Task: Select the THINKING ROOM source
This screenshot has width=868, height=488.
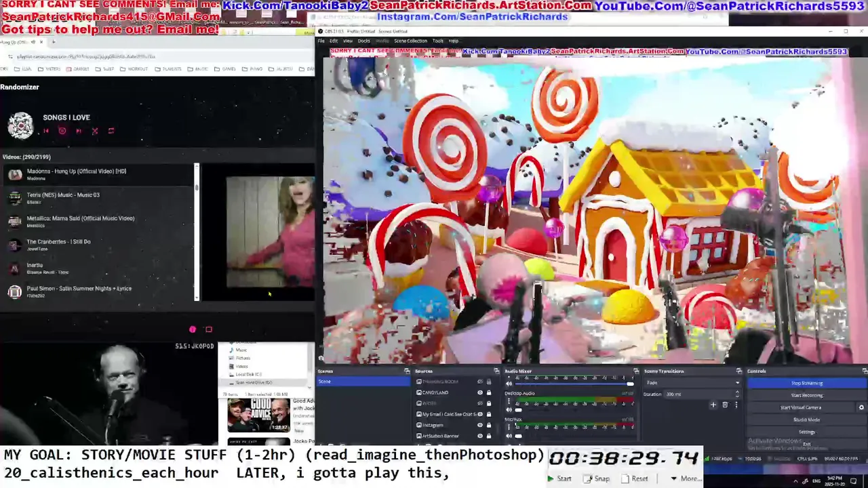Action: pyautogui.click(x=440, y=382)
